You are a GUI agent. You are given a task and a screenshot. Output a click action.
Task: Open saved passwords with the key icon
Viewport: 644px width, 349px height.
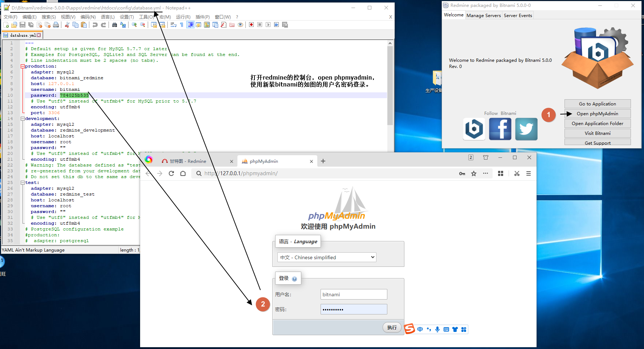(462, 173)
